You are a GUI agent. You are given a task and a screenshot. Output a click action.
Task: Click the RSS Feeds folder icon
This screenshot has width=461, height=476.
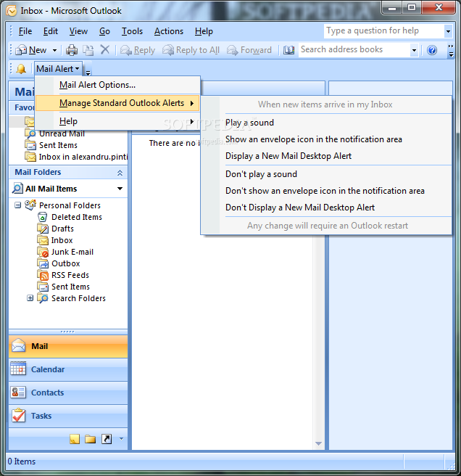point(43,275)
